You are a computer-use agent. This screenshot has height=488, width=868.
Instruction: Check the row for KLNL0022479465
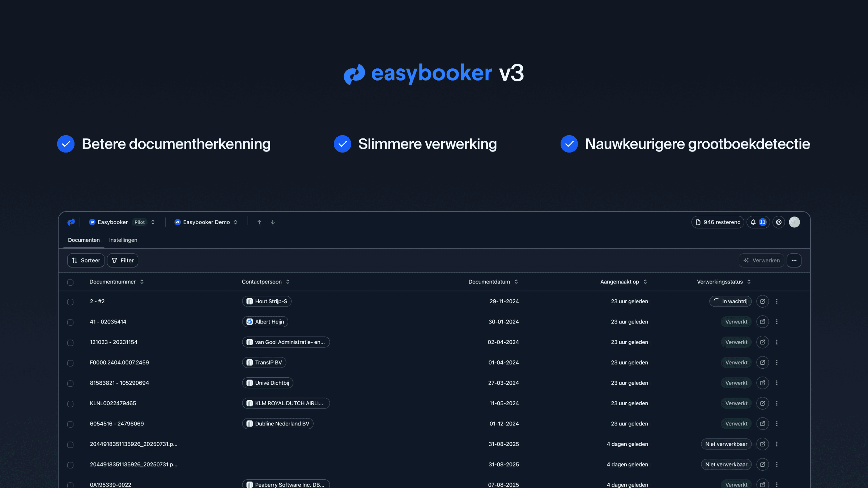point(71,404)
